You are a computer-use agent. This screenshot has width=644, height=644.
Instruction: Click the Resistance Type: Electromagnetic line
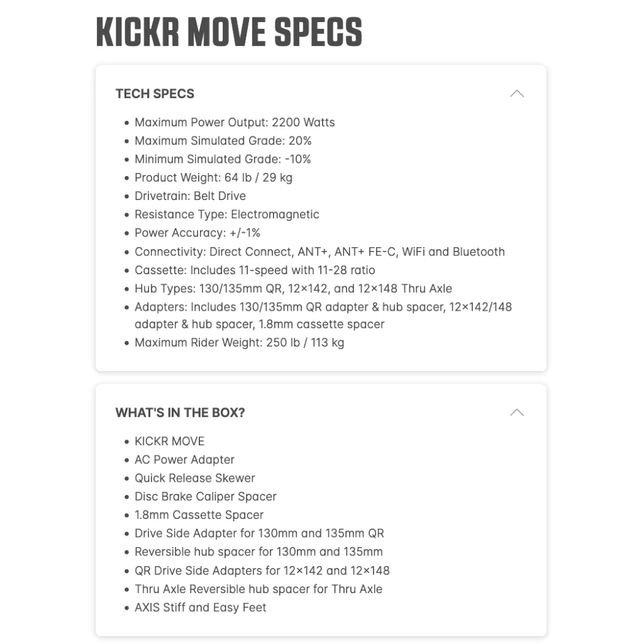coord(226,214)
